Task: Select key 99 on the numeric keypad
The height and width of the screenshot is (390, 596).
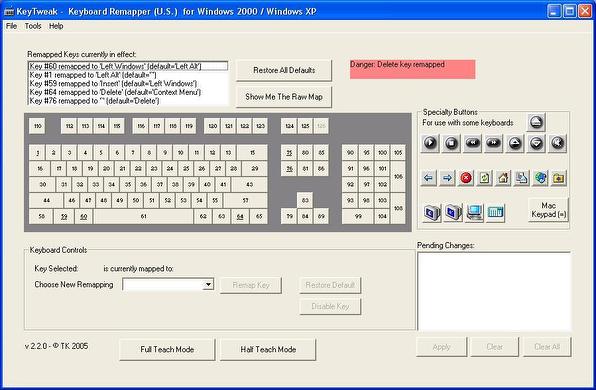Action: [358, 216]
